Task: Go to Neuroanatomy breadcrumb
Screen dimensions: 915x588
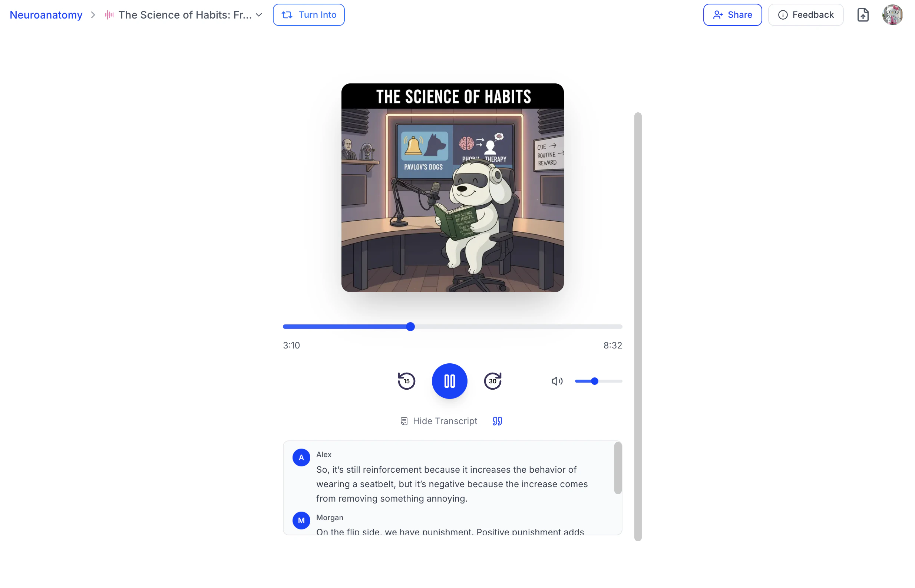Action: (46, 15)
